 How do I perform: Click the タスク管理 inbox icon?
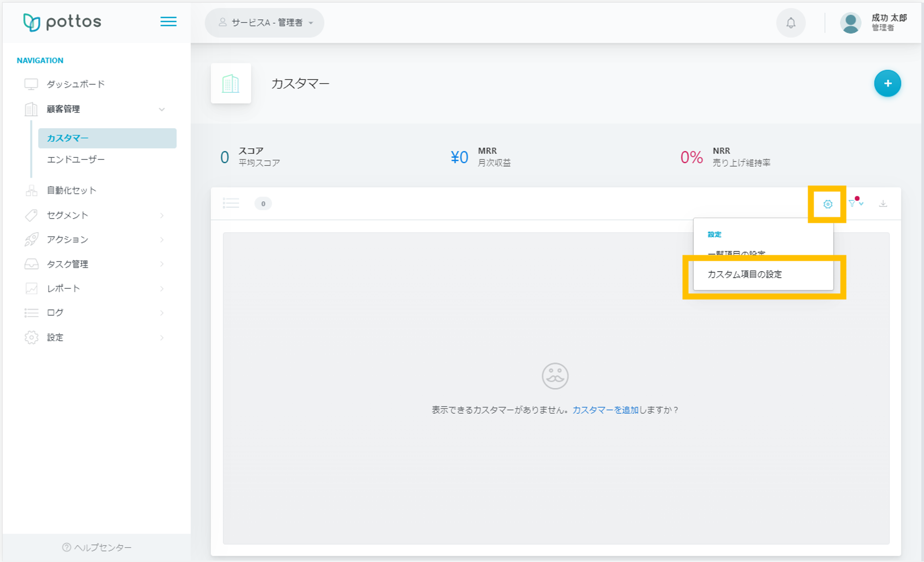[x=31, y=264]
